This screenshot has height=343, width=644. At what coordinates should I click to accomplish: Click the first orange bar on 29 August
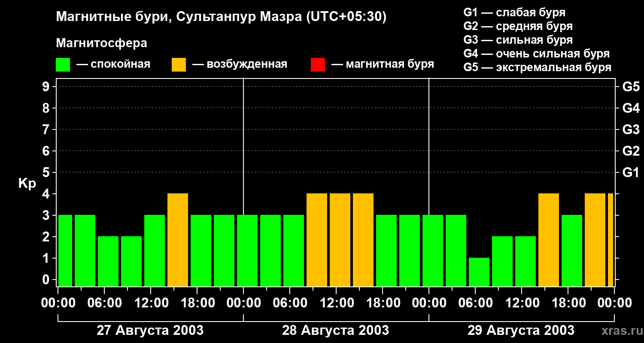coord(549,240)
